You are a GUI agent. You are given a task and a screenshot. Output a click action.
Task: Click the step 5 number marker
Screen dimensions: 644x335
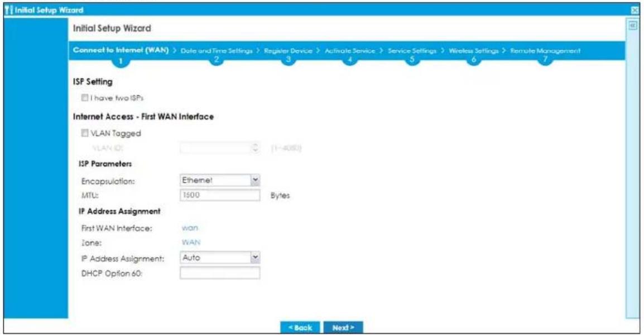(412, 60)
